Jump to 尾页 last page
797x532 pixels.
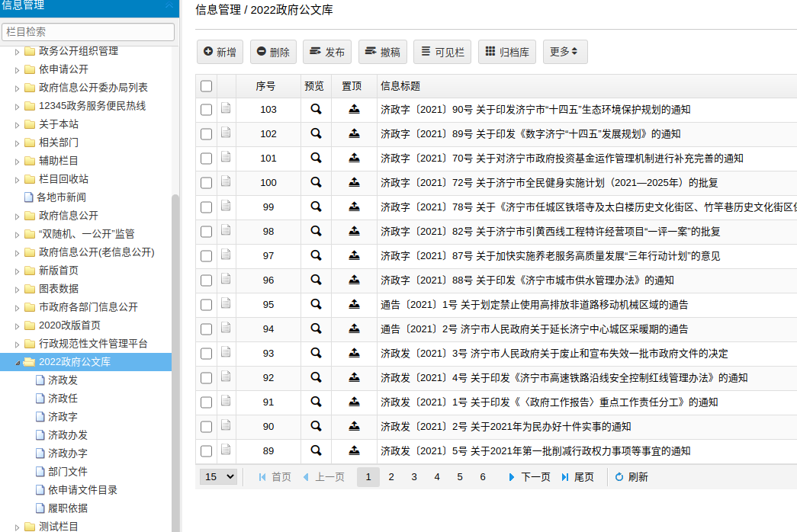[577, 476]
